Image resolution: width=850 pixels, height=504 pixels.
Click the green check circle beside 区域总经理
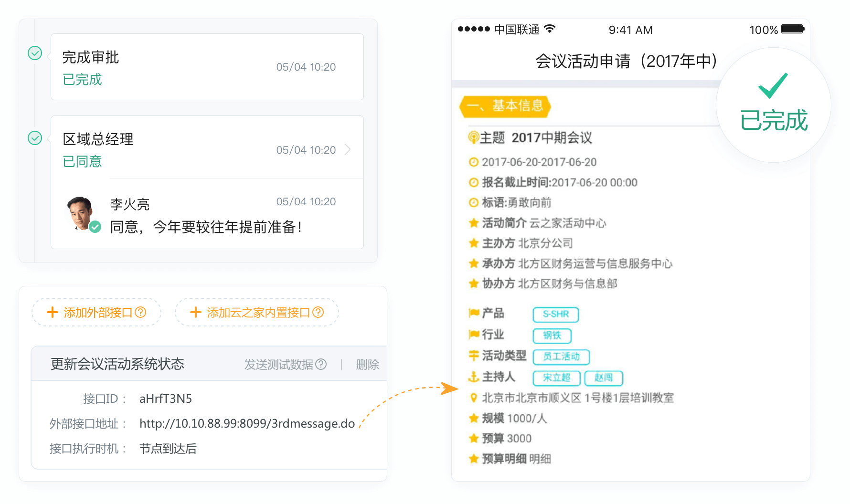click(x=35, y=138)
